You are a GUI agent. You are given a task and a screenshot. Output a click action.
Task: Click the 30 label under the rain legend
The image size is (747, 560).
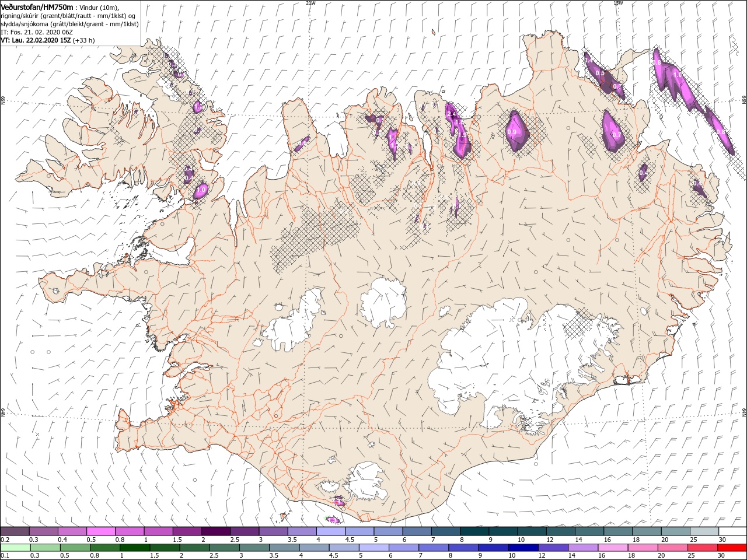[722, 556]
